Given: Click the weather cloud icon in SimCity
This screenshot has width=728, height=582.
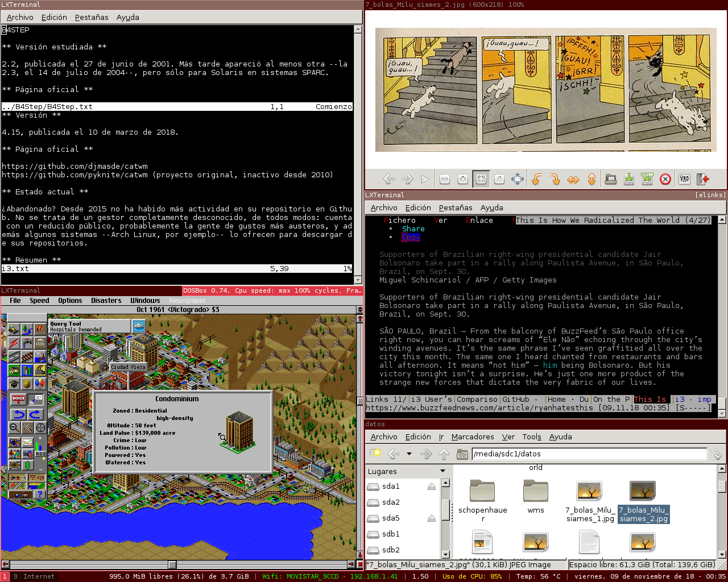Looking at the screenshot, I should (x=139, y=326).
